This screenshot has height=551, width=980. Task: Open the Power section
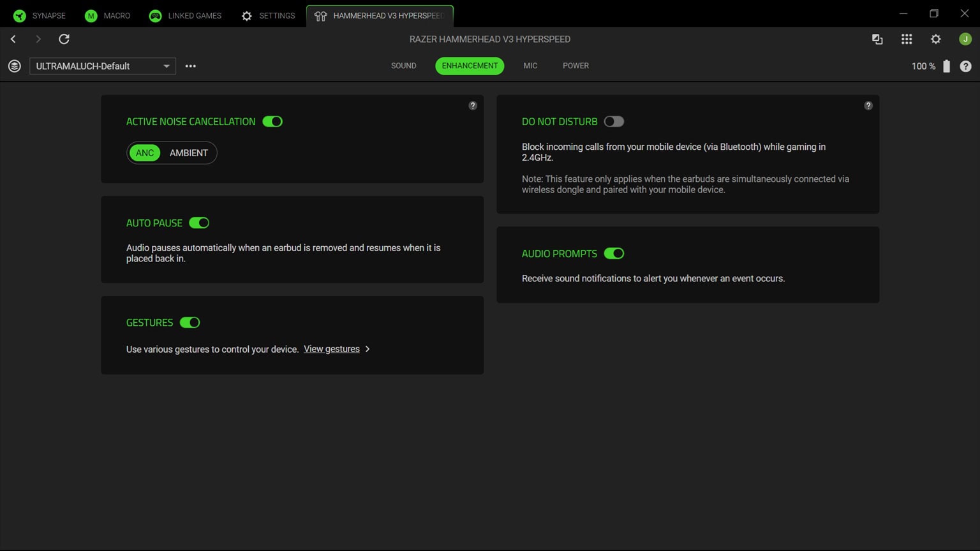tap(575, 66)
